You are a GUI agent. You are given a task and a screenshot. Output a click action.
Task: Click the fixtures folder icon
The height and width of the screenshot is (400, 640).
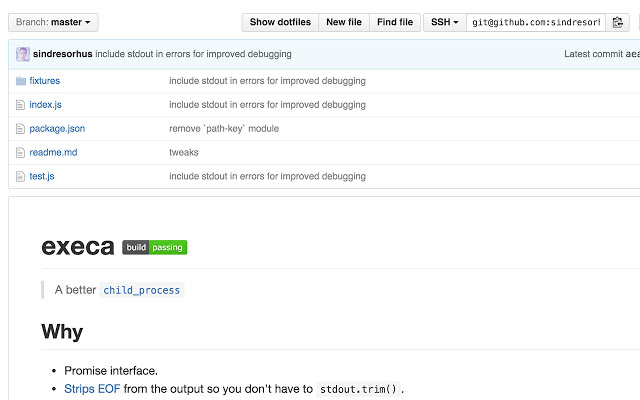(x=20, y=81)
